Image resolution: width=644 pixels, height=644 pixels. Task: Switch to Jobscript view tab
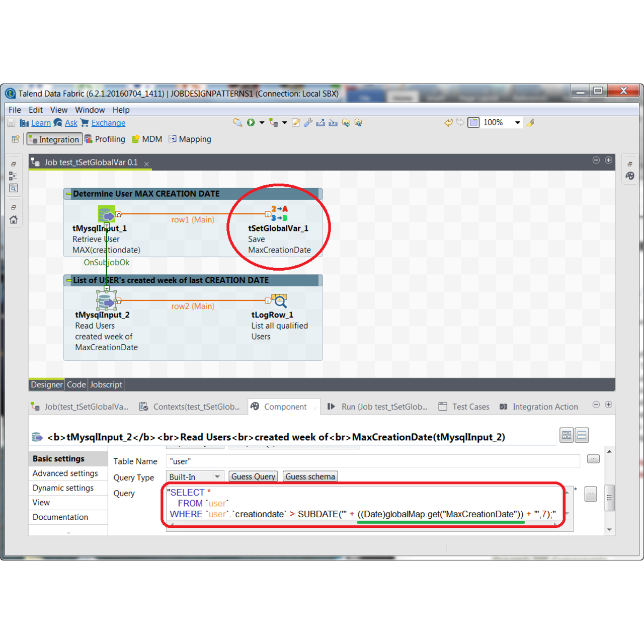point(106,384)
